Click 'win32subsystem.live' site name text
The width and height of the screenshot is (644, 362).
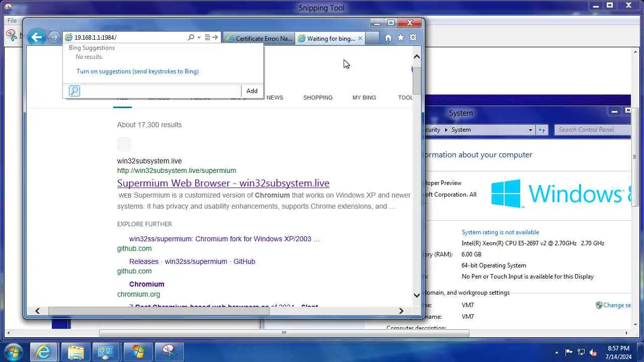[149, 161]
